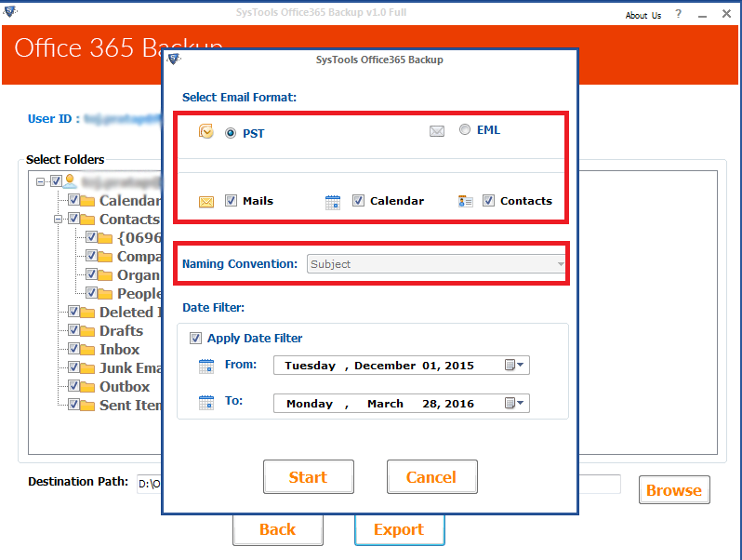The image size is (742, 560).
Task: Toggle the Inbox folder checkbox
Action: click(x=73, y=349)
